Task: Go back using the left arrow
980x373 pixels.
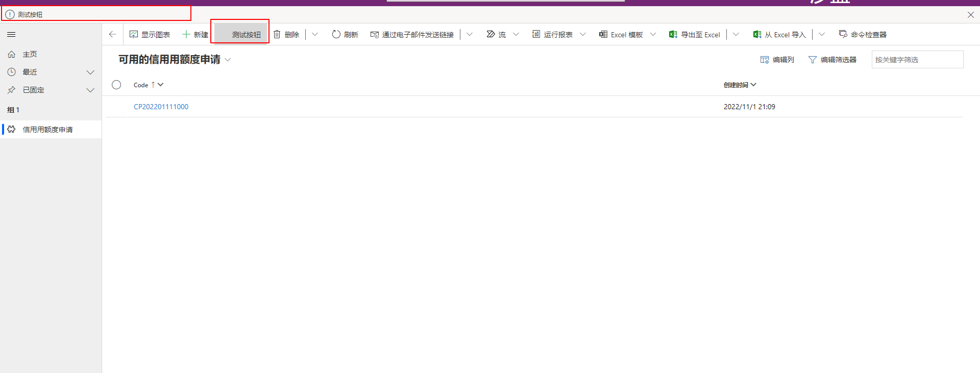Action: 112,34
